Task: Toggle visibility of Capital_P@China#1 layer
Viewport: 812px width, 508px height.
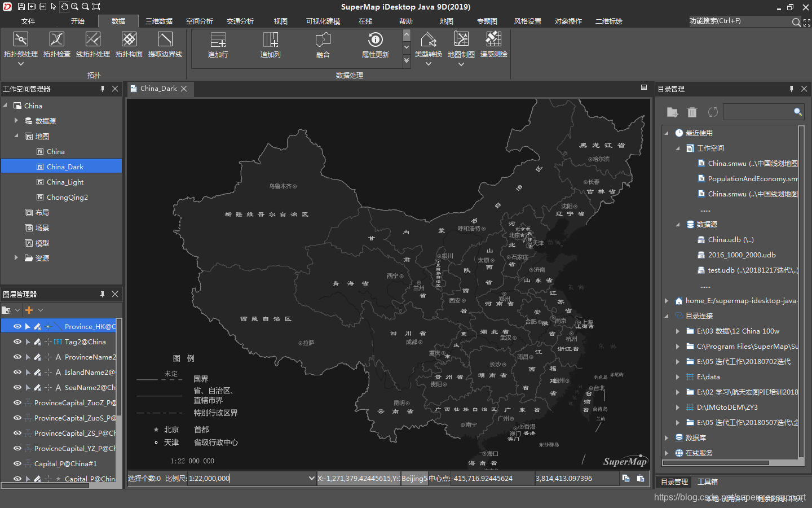Action: click(17, 463)
